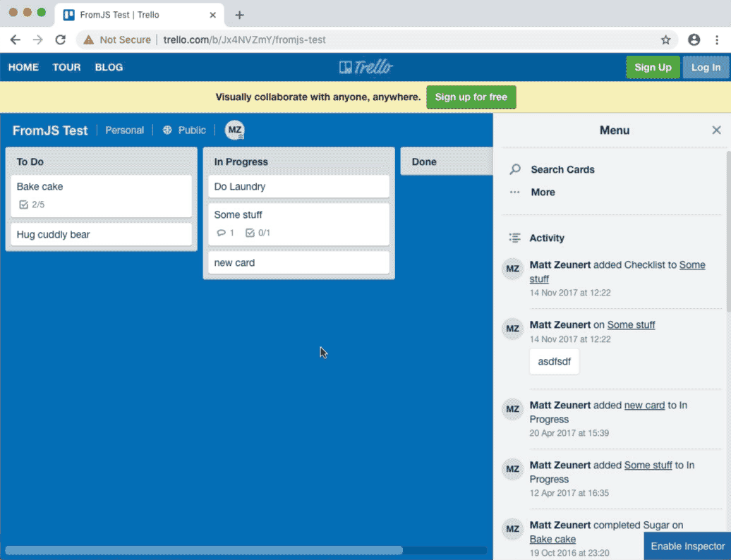Click the Enable Inspector button

[x=688, y=546]
